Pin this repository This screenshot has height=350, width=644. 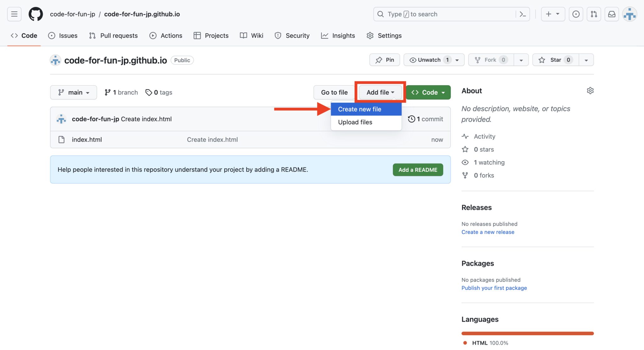pos(385,60)
